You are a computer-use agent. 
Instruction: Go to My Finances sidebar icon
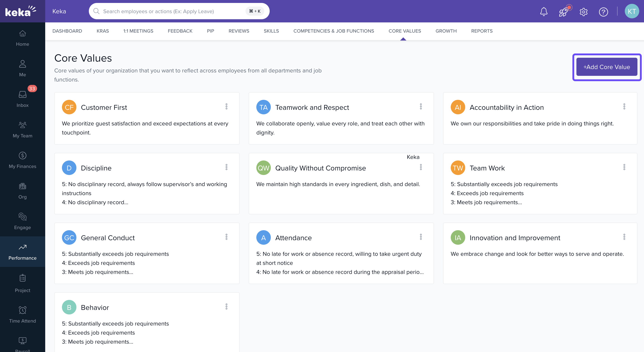click(x=23, y=160)
